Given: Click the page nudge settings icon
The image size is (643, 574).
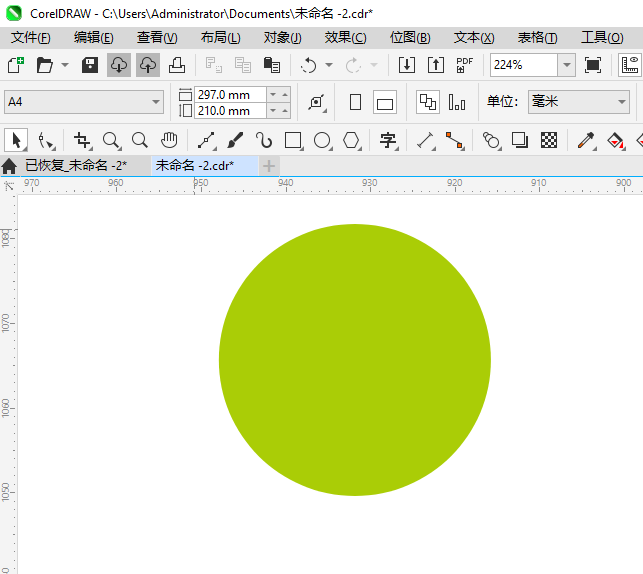Looking at the screenshot, I should pyautogui.click(x=317, y=102).
